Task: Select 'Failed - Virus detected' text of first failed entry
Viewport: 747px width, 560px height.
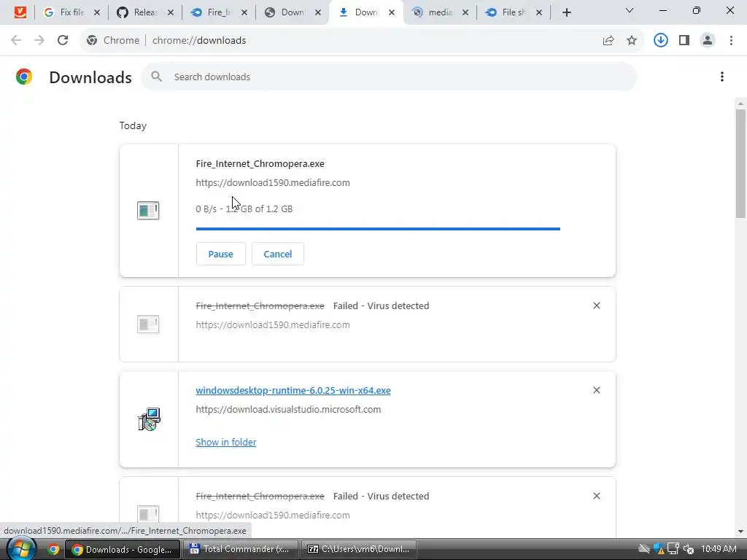Action: click(x=381, y=306)
